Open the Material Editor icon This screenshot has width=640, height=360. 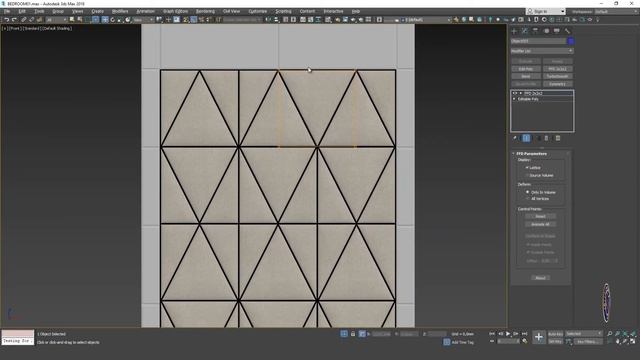pos(328,20)
